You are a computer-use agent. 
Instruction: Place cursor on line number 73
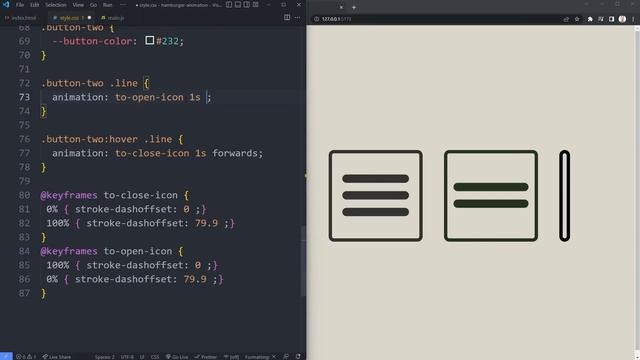coord(24,97)
